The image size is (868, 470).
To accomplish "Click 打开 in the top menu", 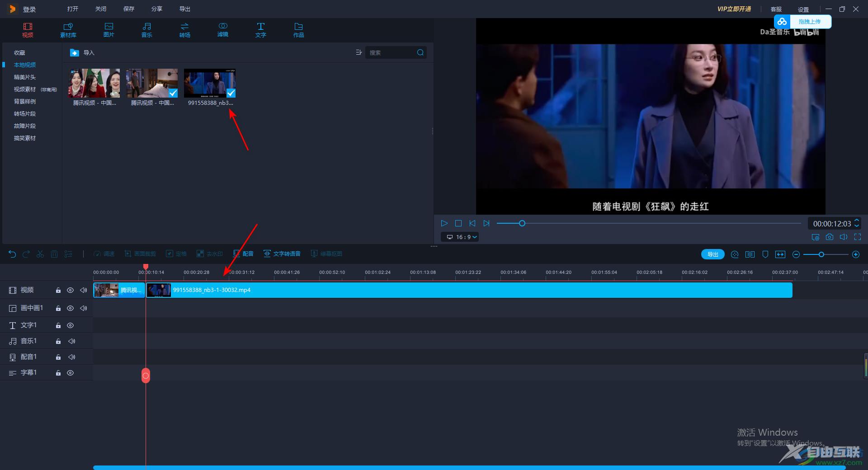I will [72, 9].
